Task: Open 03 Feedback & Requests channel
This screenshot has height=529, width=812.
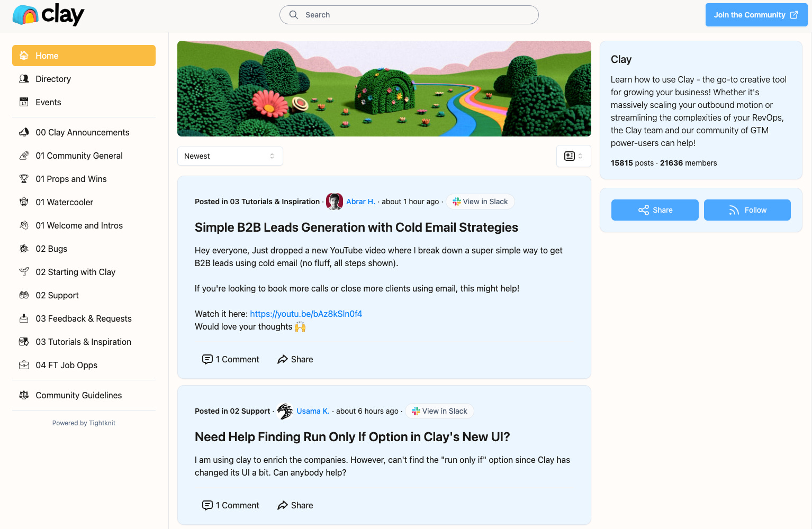Action: [x=84, y=318]
